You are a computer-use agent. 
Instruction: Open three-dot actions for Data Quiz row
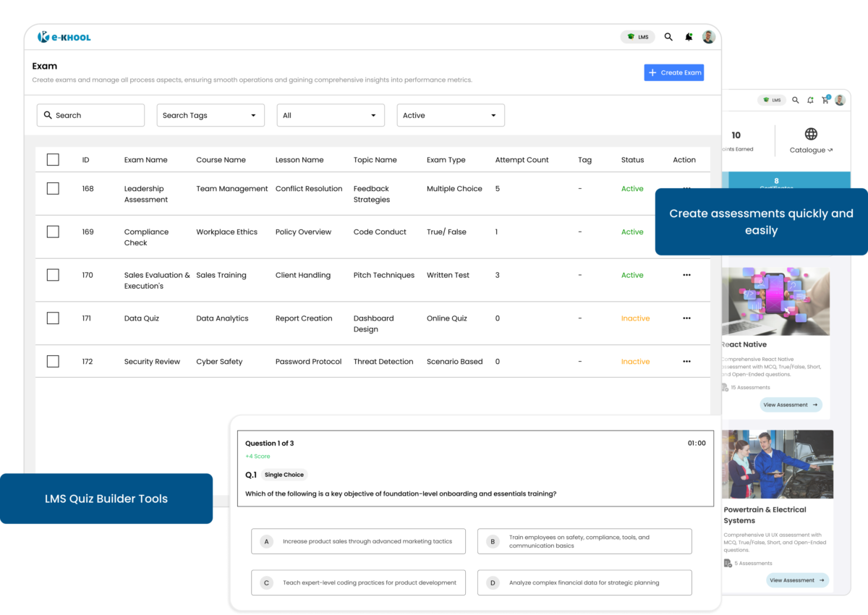[686, 318]
